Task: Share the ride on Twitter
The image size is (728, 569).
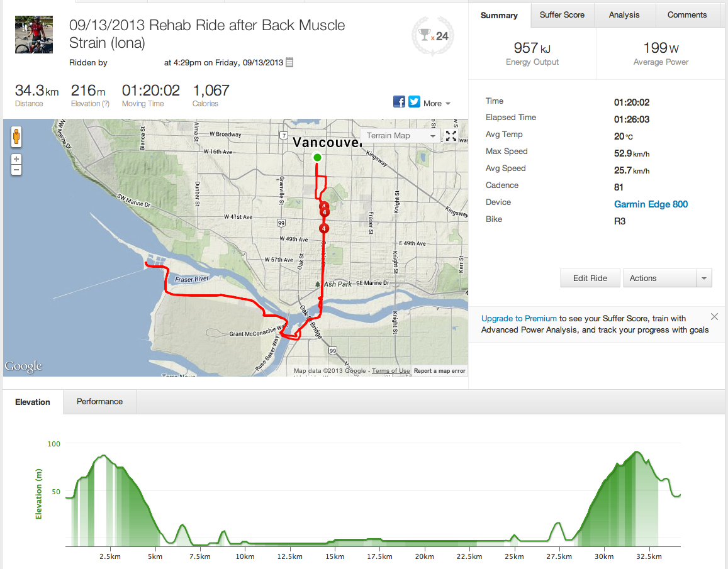Action: (414, 102)
